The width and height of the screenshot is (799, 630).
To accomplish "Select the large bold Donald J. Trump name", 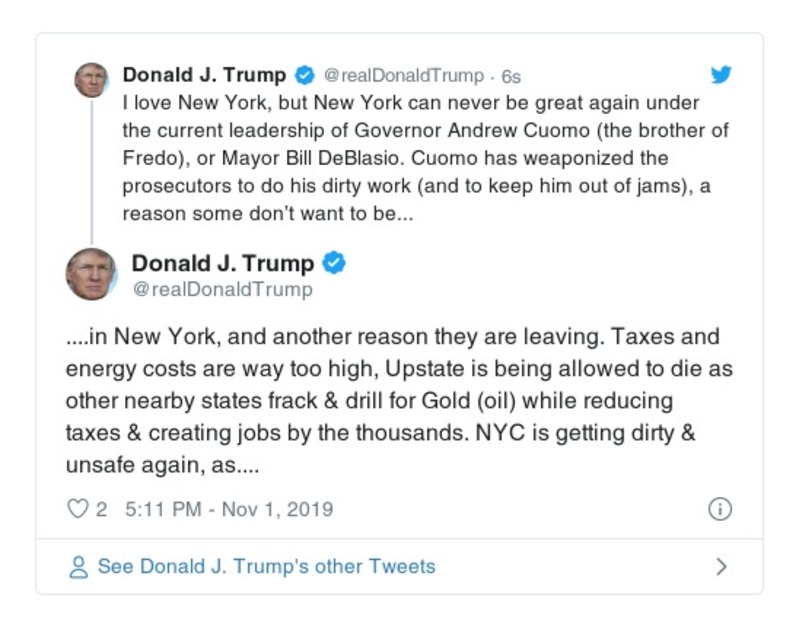I will pos(223,263).
